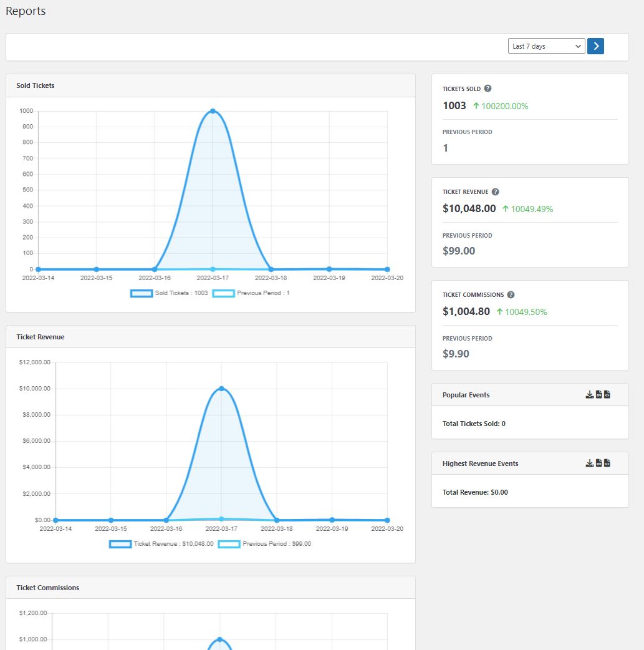Click the download icon in Popular Events
Screen dimensions: 644x650
point(589,394)
